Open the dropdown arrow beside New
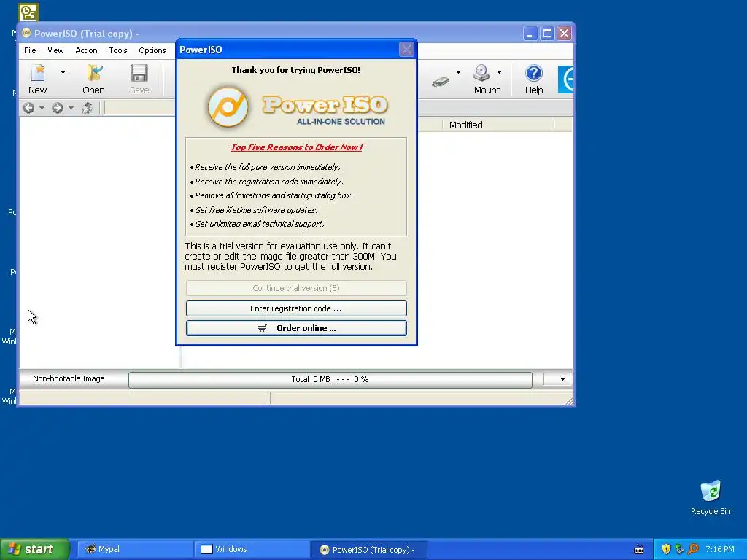747x560 pixels. [x=63, y=72]
